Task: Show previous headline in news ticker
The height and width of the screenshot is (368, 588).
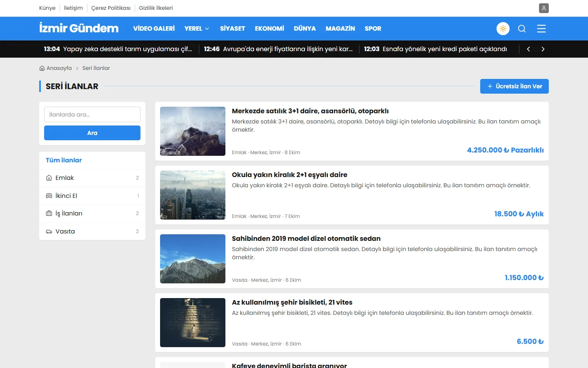Action: (528, 49)
